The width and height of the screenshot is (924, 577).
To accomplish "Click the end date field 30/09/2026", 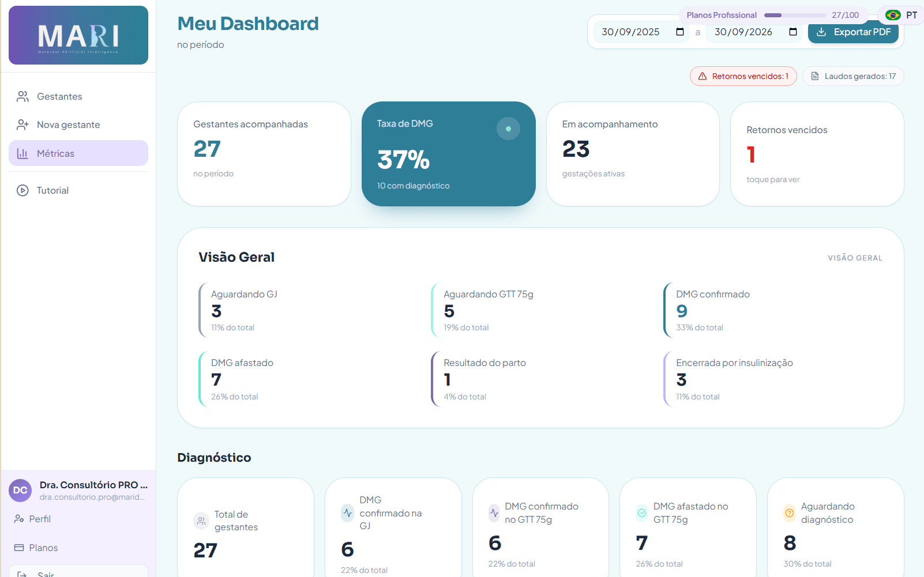I will click(754, 32).
